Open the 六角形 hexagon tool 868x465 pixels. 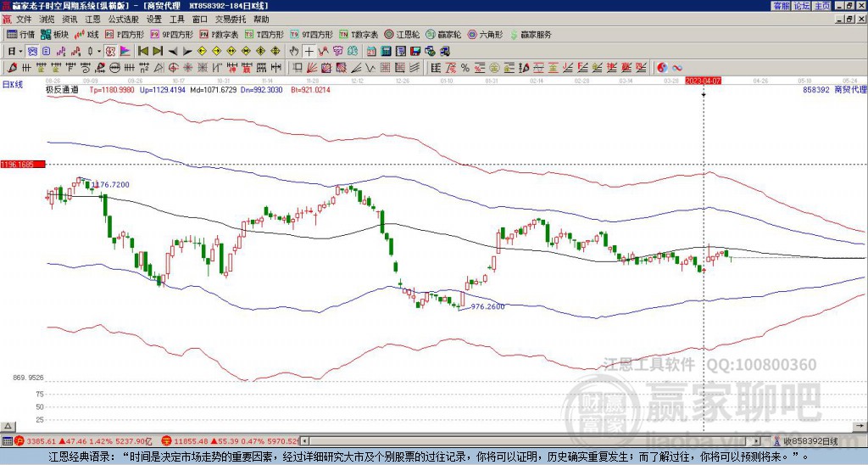coord(485,34)
